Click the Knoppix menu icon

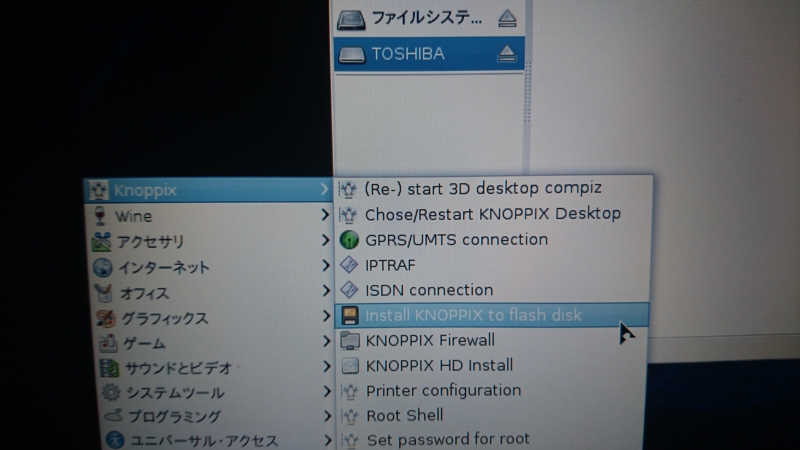click(98, 190)
